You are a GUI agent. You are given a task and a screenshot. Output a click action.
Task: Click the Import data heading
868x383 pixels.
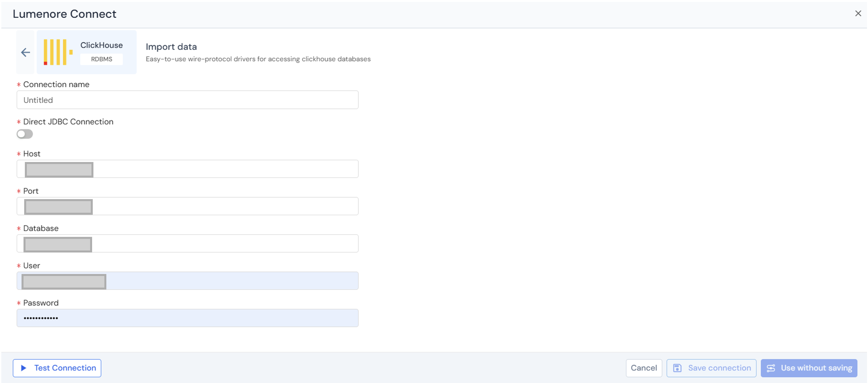(171, 47)
